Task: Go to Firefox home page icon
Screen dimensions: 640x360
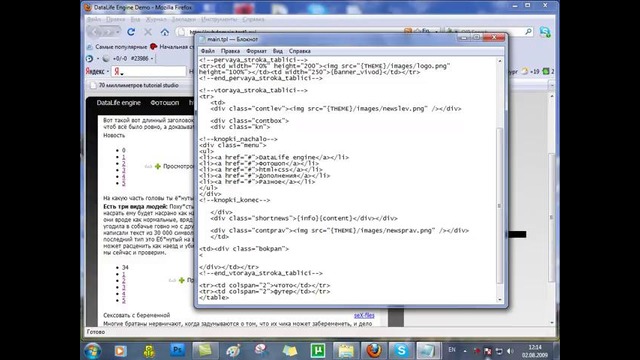Action: tap(164, 31)
